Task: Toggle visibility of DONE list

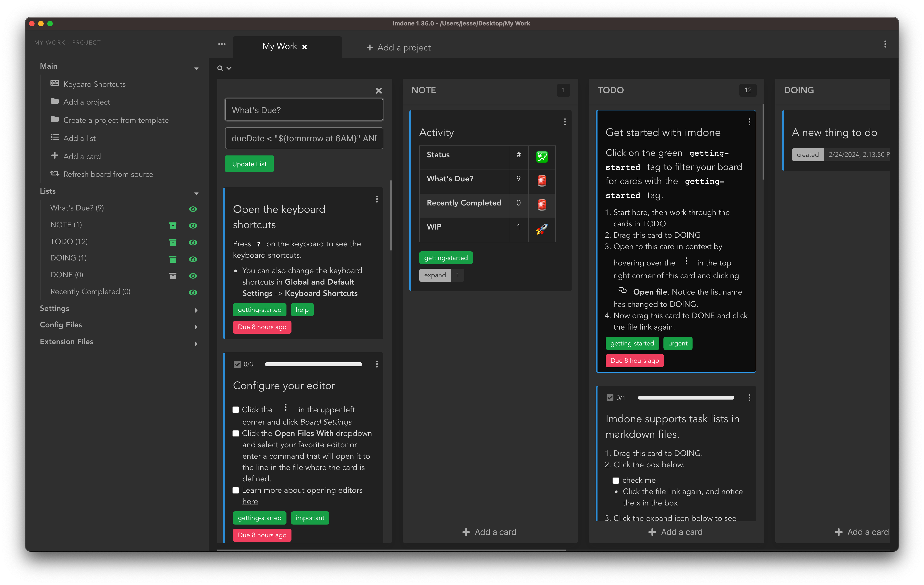Action: pos(193,276)
